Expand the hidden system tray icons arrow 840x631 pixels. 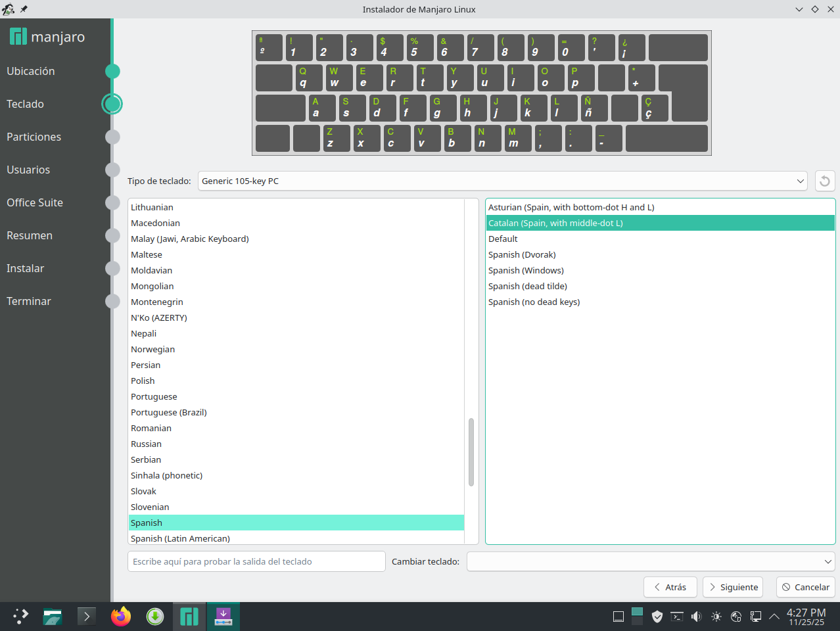(774, 617)
